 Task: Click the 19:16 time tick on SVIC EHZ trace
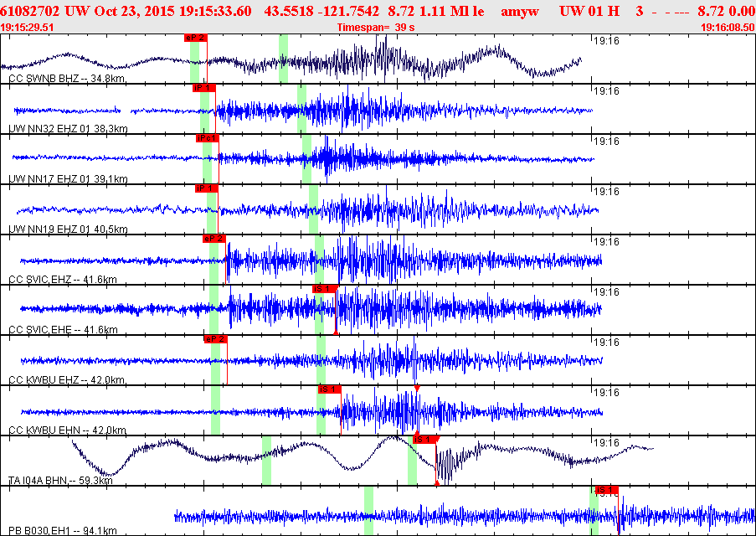pos(605,242)
